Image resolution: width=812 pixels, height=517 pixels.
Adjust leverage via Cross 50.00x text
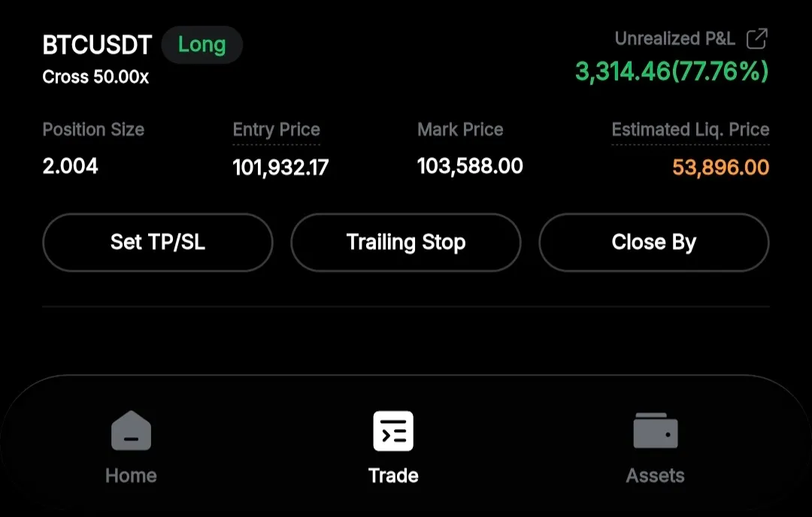(95, 77)
